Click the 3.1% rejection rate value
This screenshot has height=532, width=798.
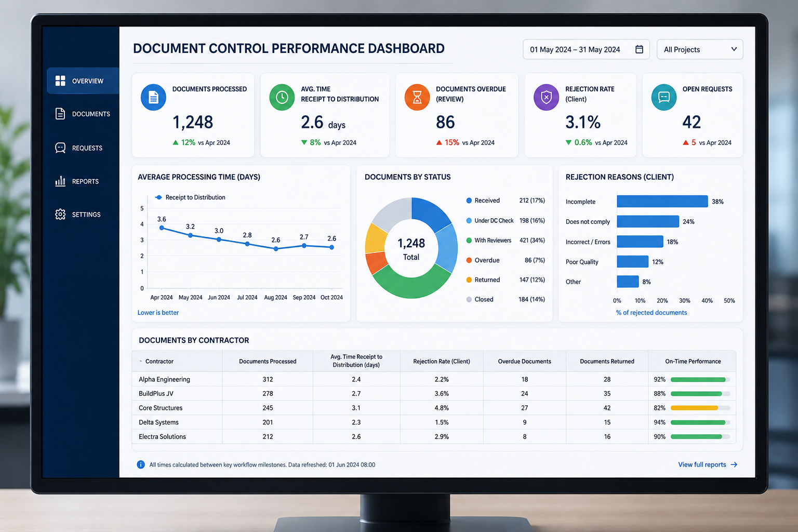583,122
